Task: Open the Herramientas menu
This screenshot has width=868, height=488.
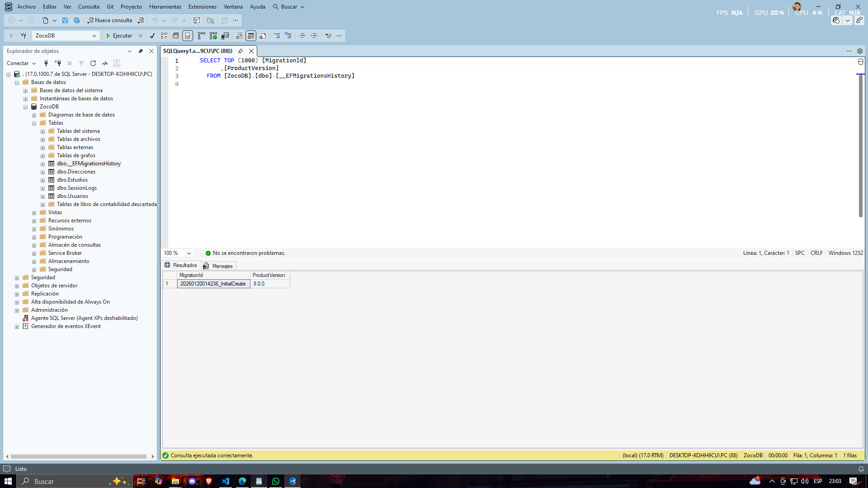Action: 165,7
